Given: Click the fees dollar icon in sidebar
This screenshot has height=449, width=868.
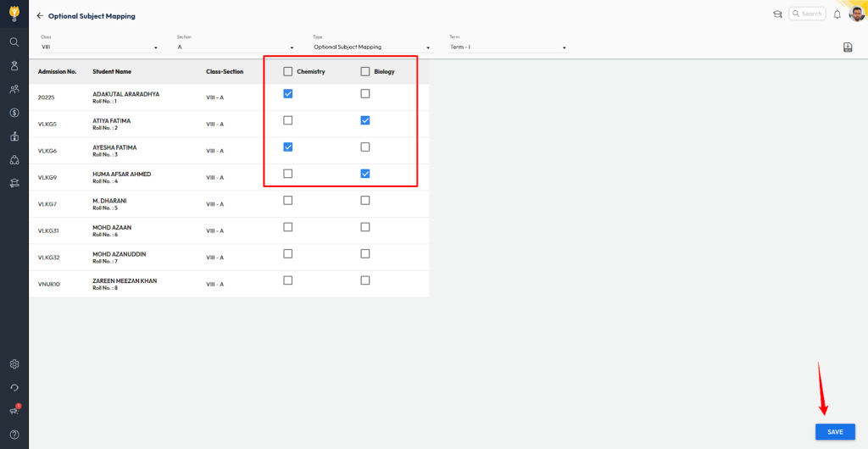Looking at the screenshot, I should tap(14, 113).
